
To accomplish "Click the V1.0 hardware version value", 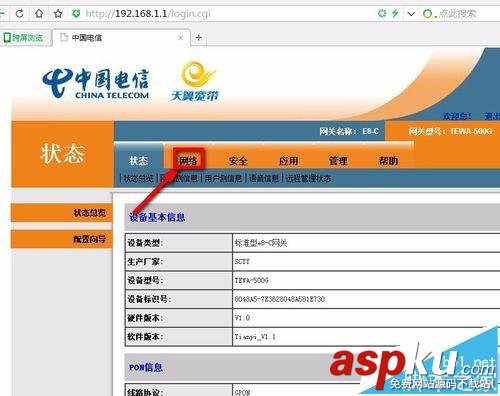I will click(242, 318).
